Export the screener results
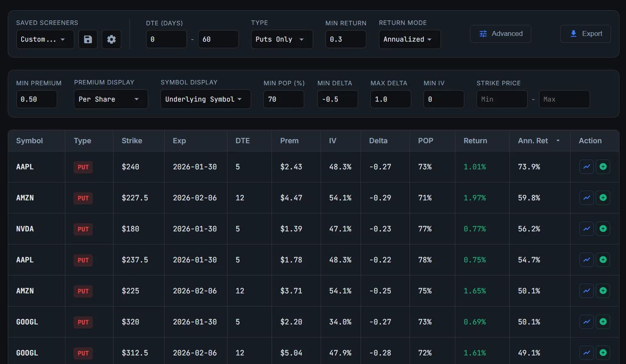Image resolution: width=626 pixels, height=364 pixels. click(585, 34)
